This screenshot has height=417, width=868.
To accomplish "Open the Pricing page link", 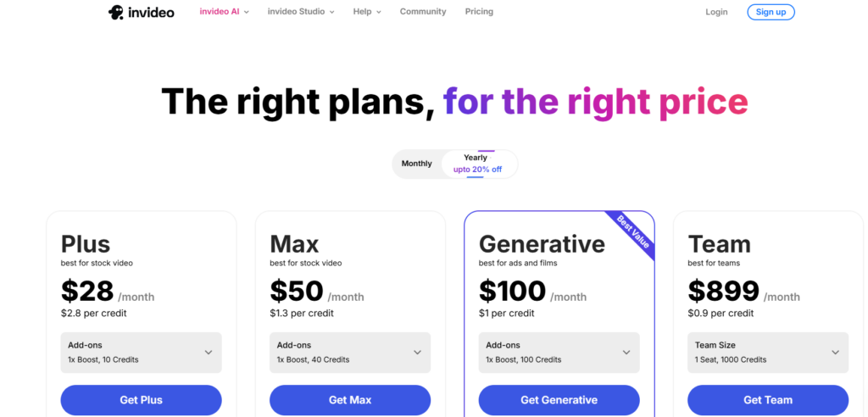I will [479, 12].
